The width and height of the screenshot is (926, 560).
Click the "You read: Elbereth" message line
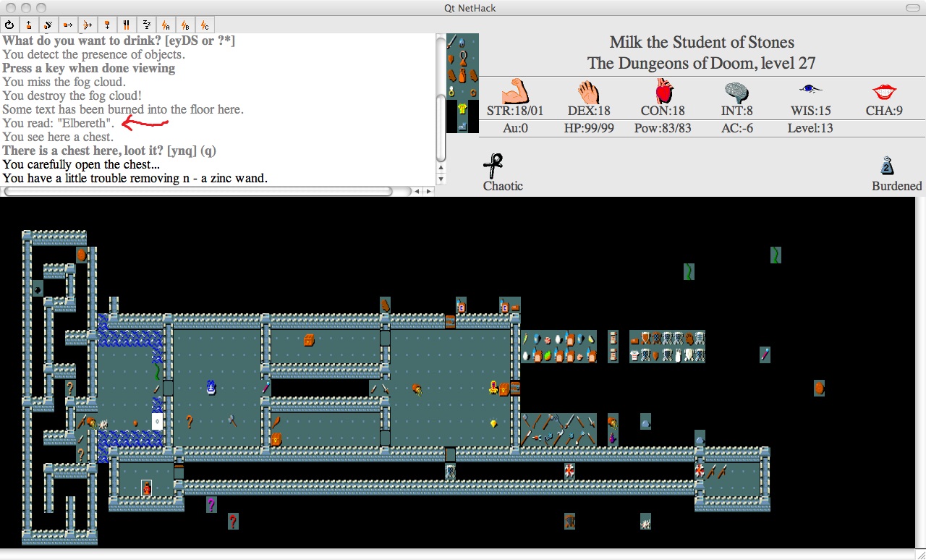tap(59, 123)
